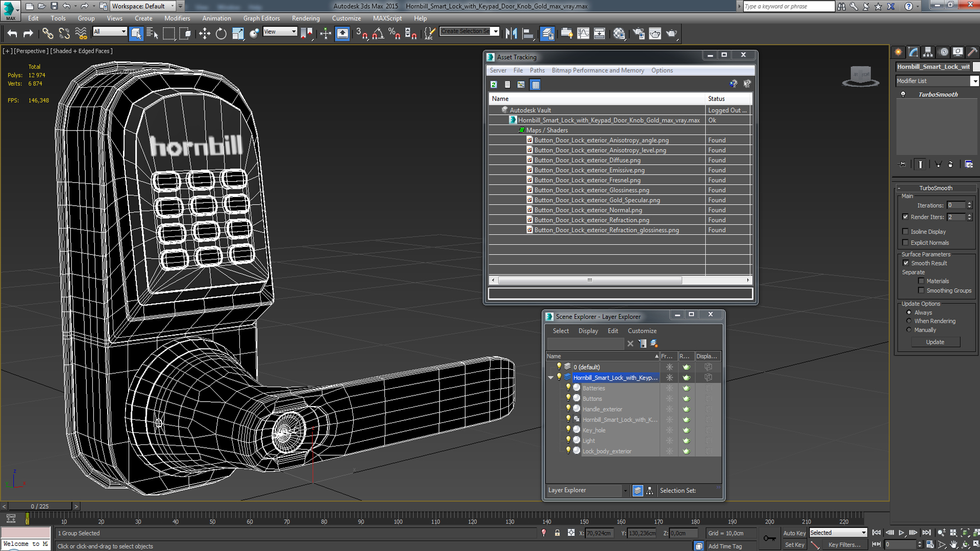
Task: Toggle the 3D Snaps button
Action: click(x=361, y=34)
